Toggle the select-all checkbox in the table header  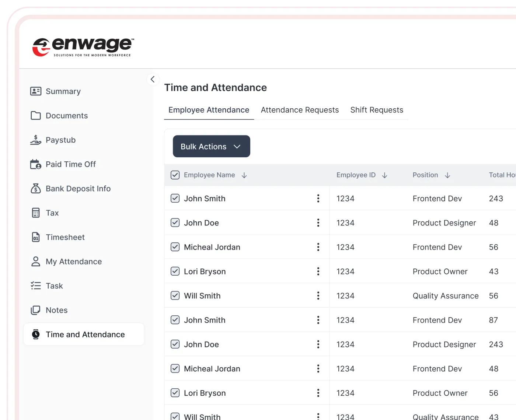click(x=175, y=175)
